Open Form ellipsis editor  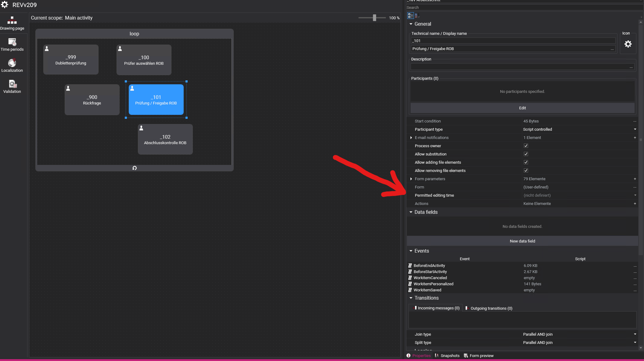[x=635, y=187]
